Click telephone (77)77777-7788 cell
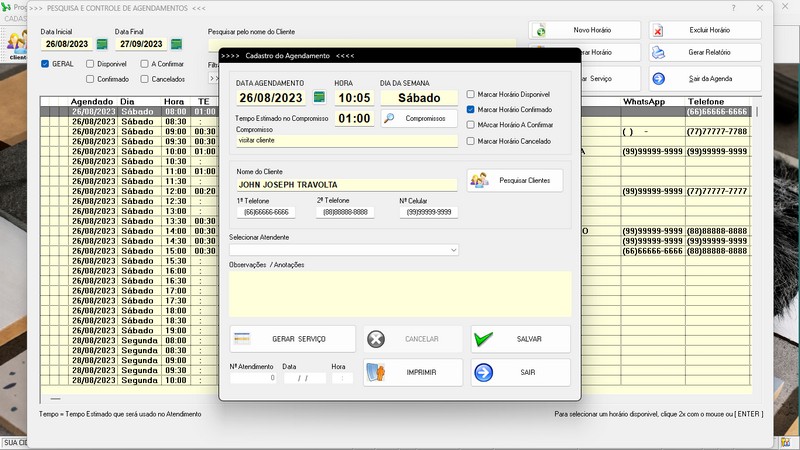Screen dimensions: 800x450 coord(717,132)
